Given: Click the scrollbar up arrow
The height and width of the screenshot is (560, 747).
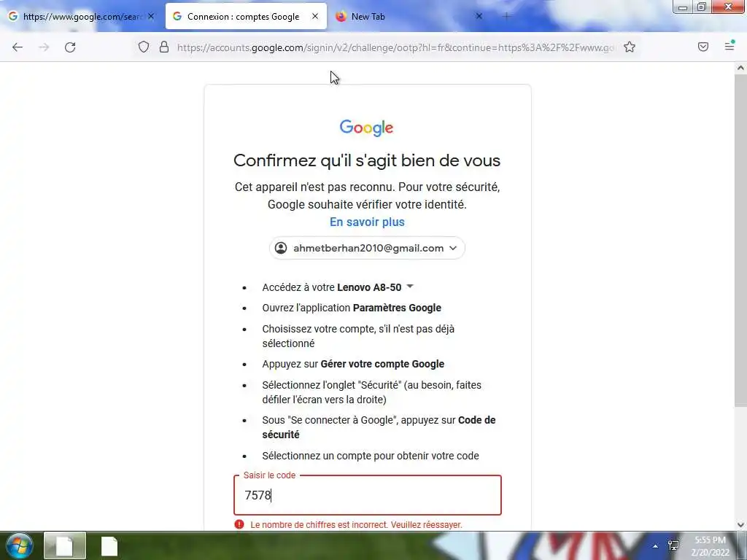Looking at the screenshot, I should point(740,68).
